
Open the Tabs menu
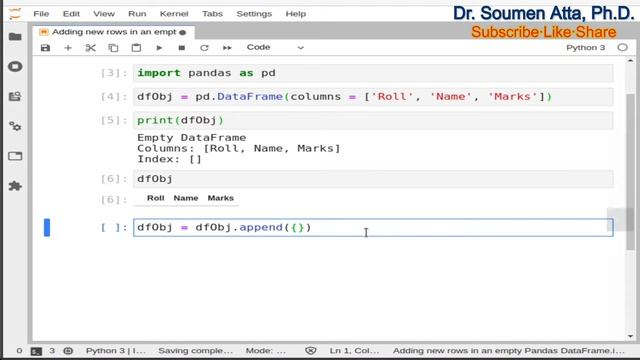point(212,14)
